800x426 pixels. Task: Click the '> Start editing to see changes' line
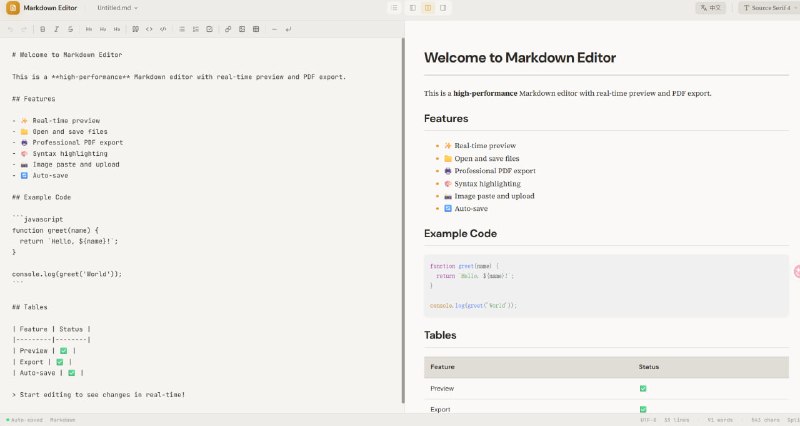click(x=98, y=394)
